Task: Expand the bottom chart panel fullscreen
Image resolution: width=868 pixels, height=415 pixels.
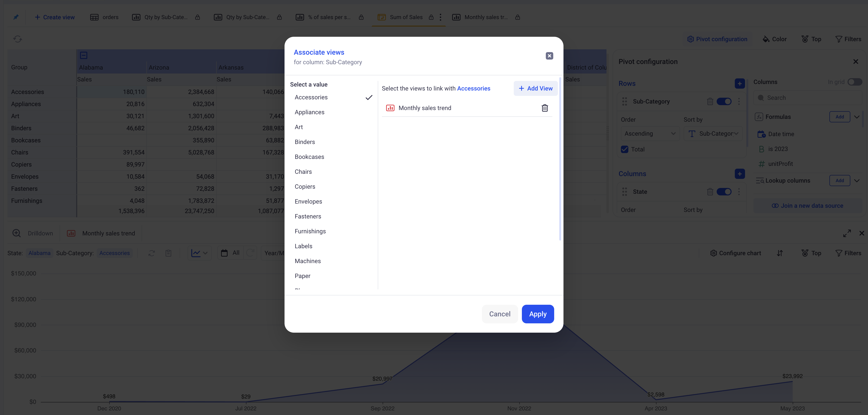Action: coord(847,233)
